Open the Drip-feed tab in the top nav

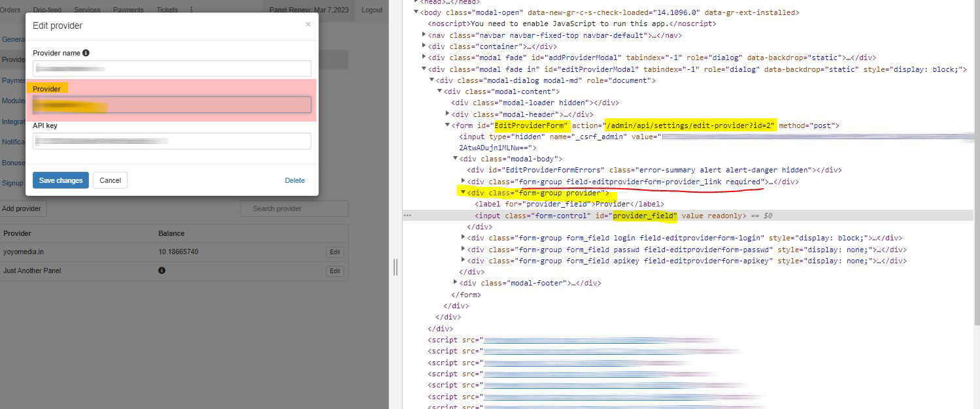point(47,10)
